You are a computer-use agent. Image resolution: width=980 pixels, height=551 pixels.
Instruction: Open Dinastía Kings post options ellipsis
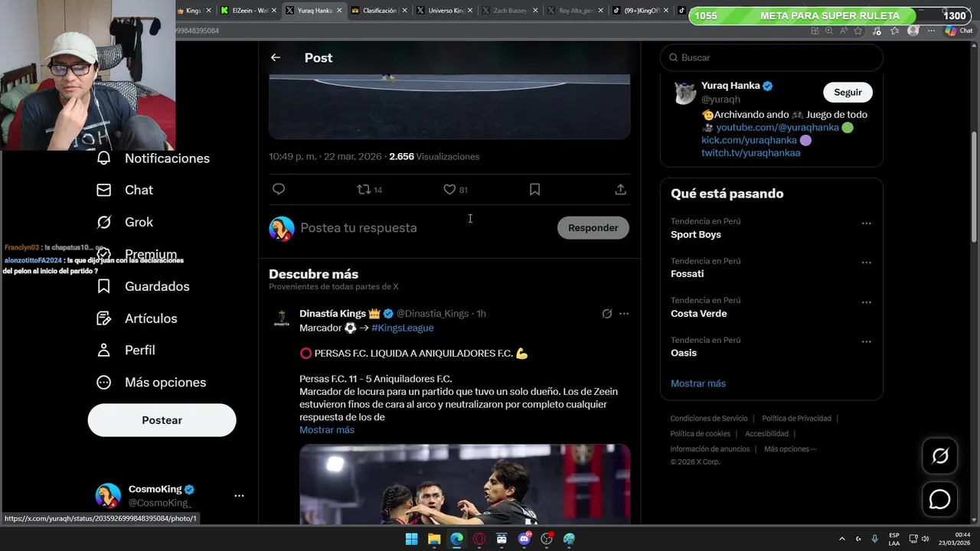[624, 314]
